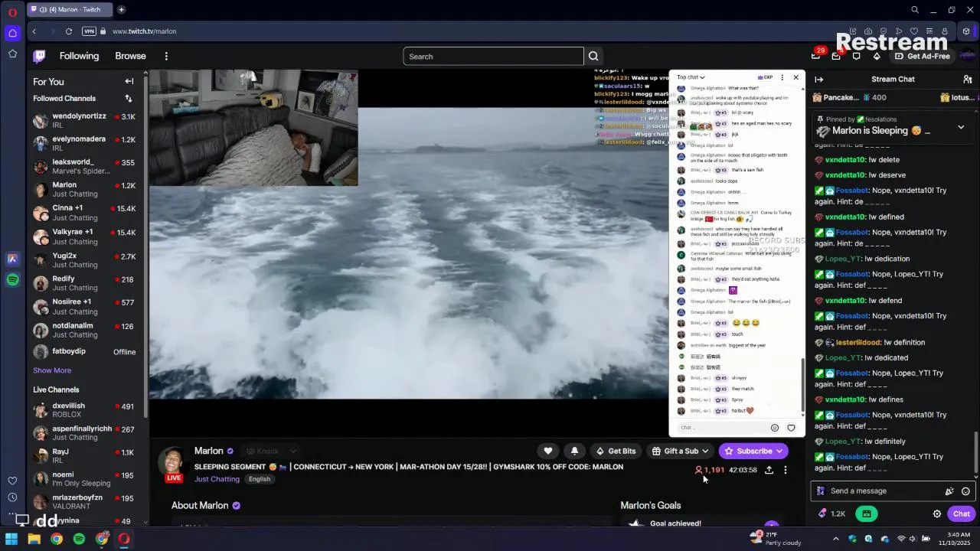The height and width of the screenshot is (551, 980).
Task: Share the Marlon stream
Action: coord(769,470)
